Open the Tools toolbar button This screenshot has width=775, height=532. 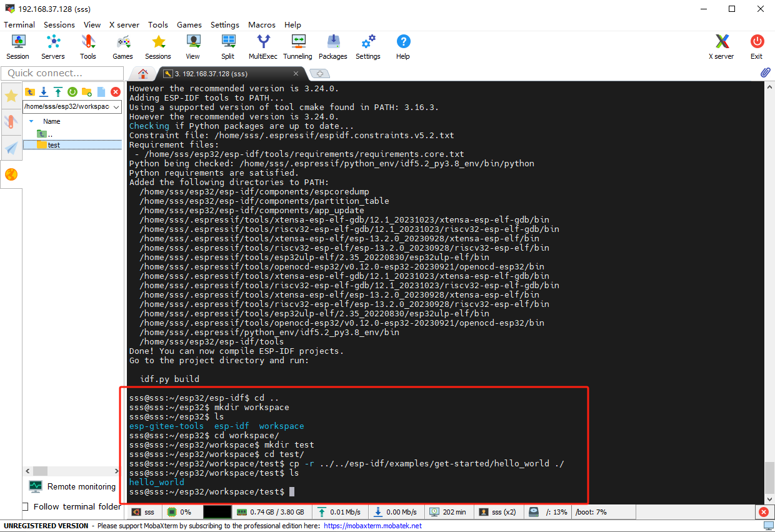[x=88, y=48]
